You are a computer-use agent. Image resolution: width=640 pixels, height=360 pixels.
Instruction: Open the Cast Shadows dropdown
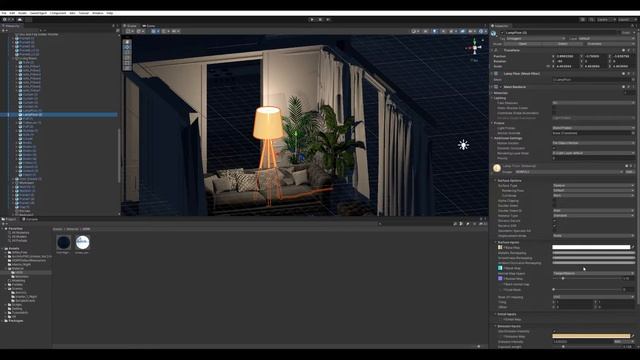click(593, 103)
